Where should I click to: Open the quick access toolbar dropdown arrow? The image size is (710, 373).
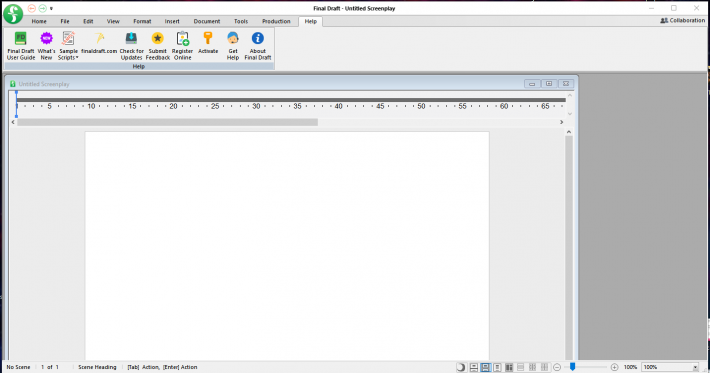point(51,9)
